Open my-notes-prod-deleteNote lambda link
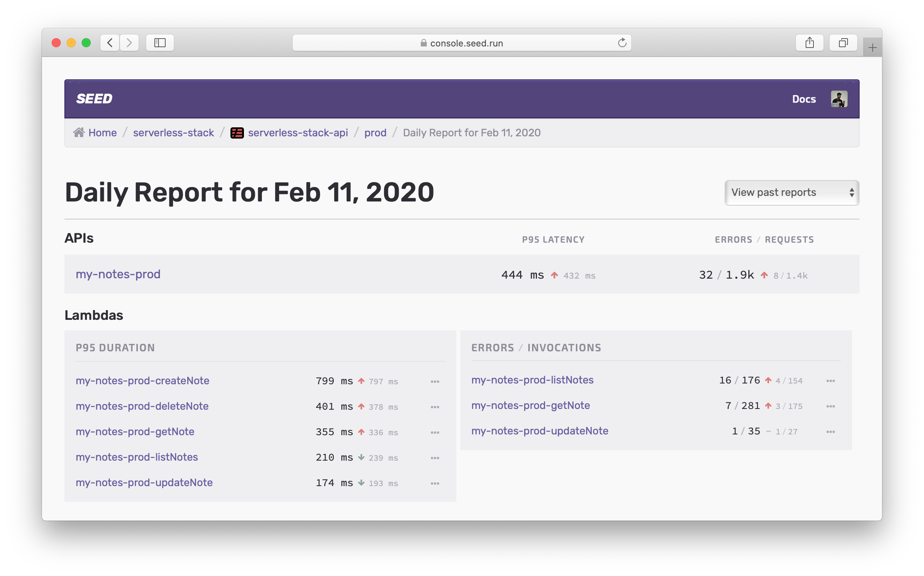924x576 pixels. (x=142, y=406)
